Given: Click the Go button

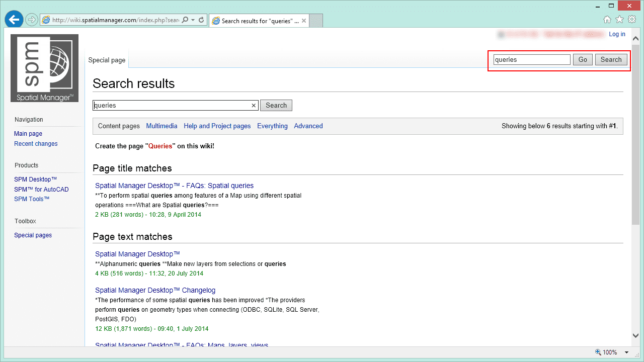Looking at the screenshot, I should [583, 59].
